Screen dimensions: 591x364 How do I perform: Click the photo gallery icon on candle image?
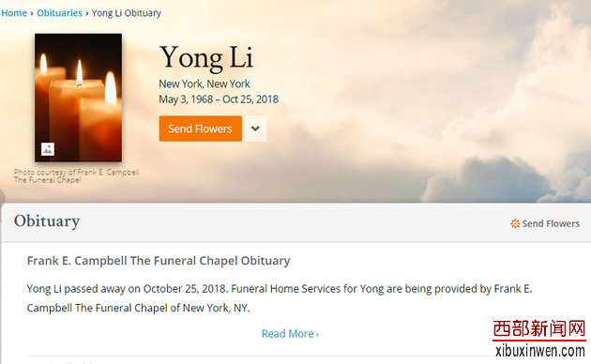(48, 149)
